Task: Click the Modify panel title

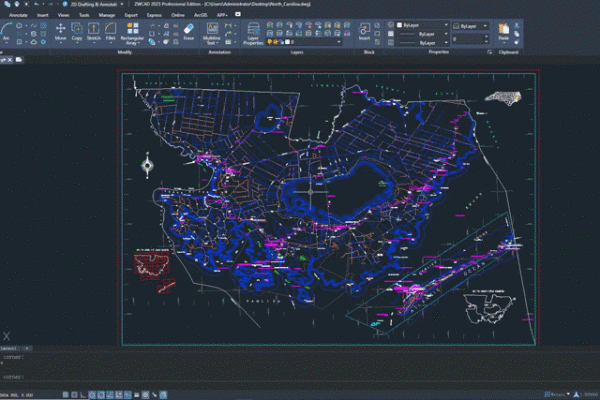Action: coord(125,51)
